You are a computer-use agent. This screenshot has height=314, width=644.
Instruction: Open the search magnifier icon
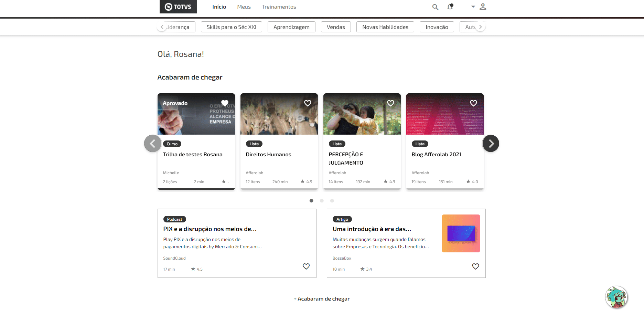coord(435,7)
